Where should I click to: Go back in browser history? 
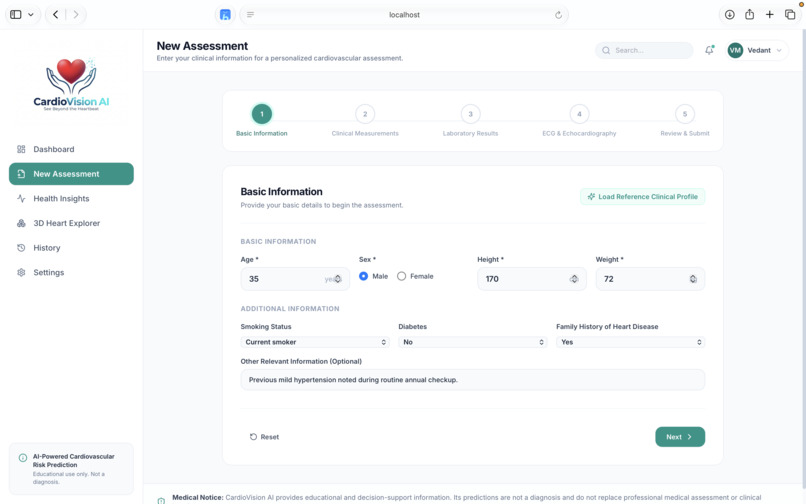click(x=56, y=14)
